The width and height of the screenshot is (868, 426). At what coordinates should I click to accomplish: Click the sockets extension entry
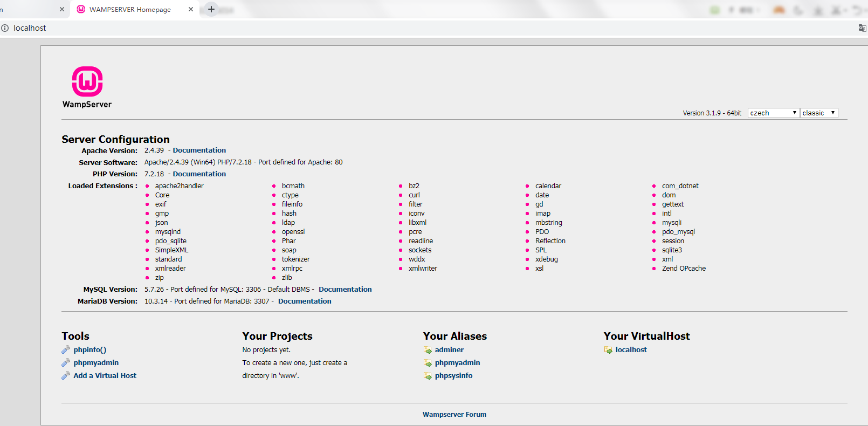point(420,250)
